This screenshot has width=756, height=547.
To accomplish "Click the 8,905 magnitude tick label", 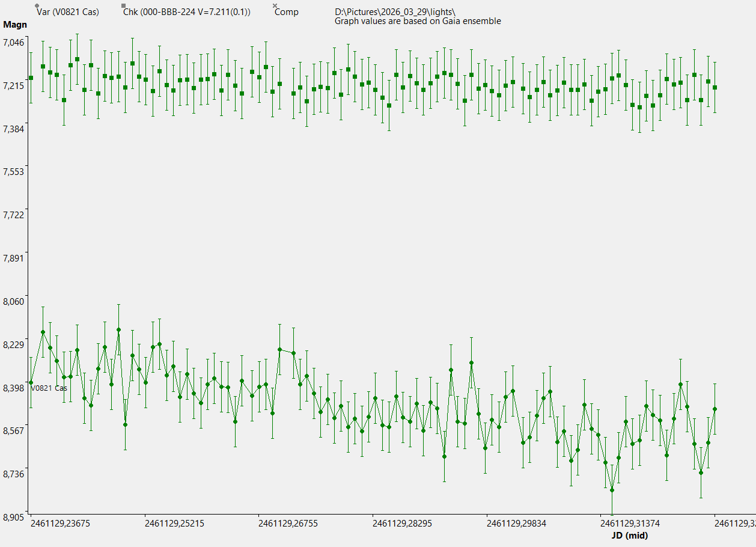I will pyautogui.click(x=14, y=517).
